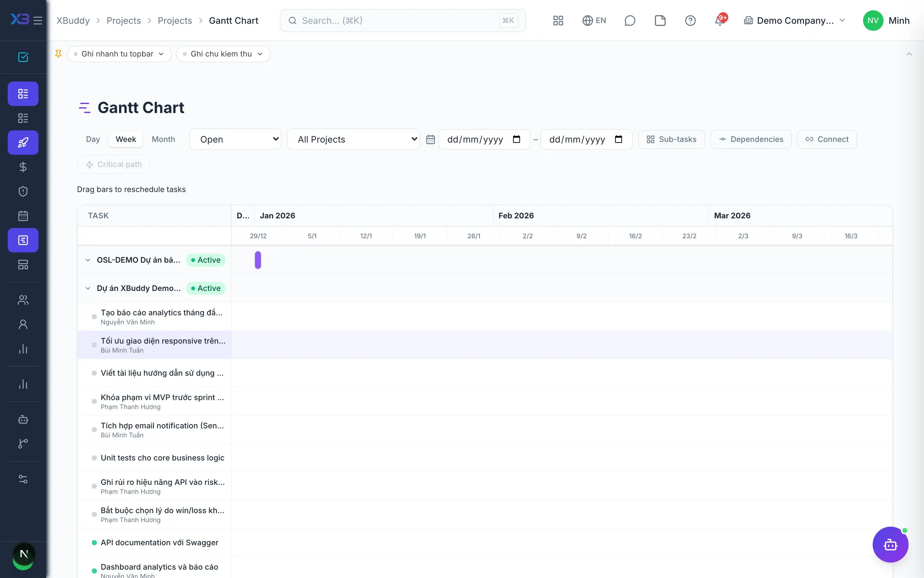Open the chat bubble icon

coord(629,21)
